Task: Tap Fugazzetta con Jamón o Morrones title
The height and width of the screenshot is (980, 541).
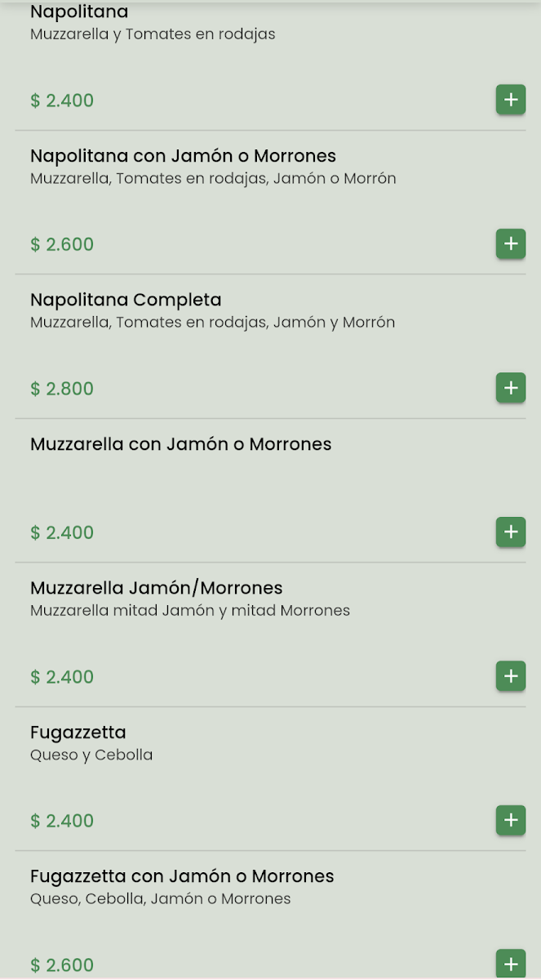Action: tap(182, 876)
